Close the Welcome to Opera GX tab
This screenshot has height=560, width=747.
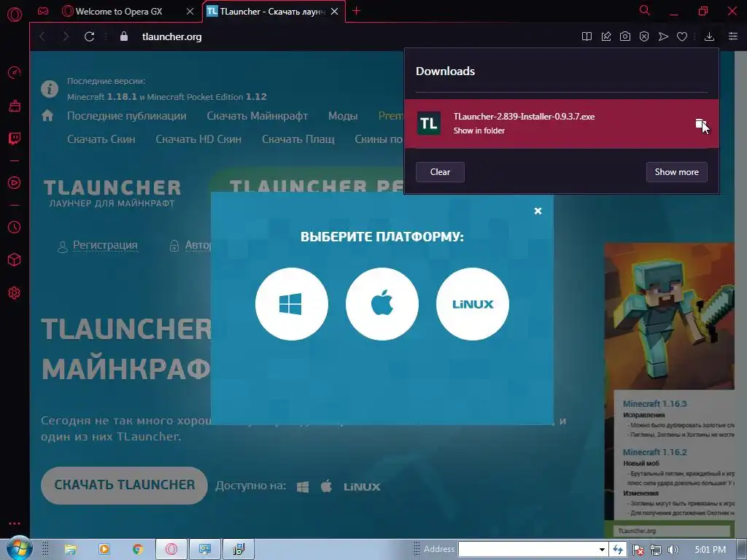190,12
